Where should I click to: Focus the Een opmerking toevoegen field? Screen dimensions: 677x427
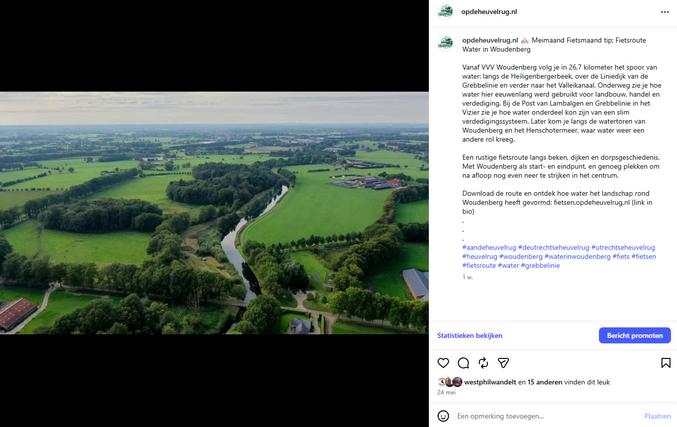(x=547, y=416)
